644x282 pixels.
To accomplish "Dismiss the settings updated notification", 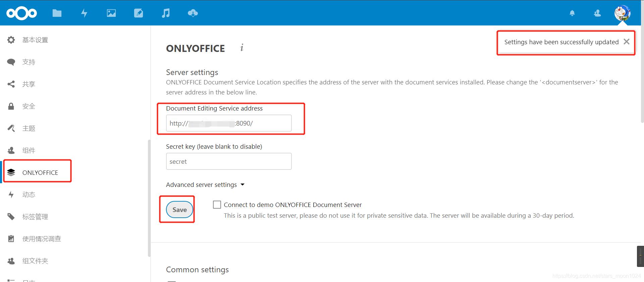I will pyautogui.click(x=626, y=42).
